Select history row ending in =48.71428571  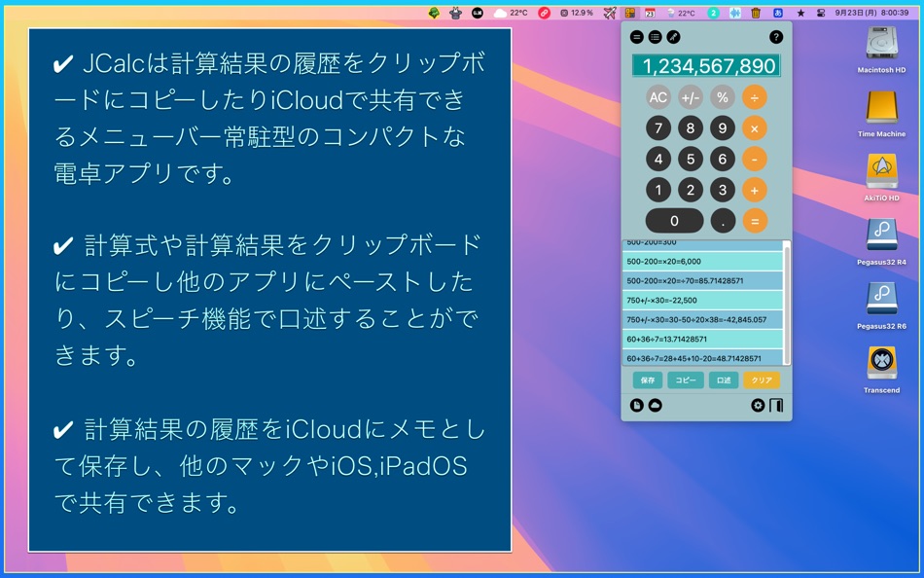click(702, 358)
